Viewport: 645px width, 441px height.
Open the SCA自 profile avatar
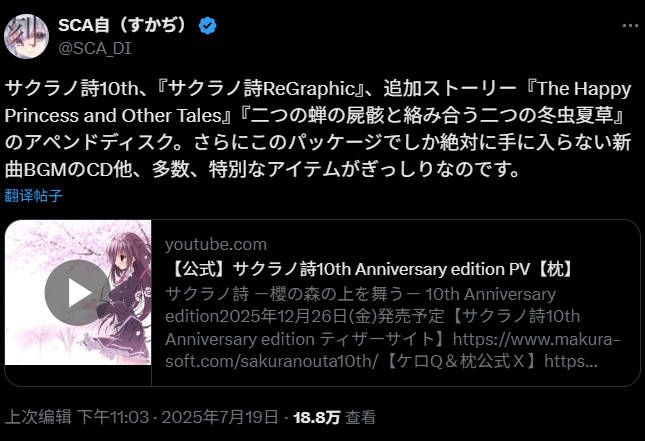(26, 36)
